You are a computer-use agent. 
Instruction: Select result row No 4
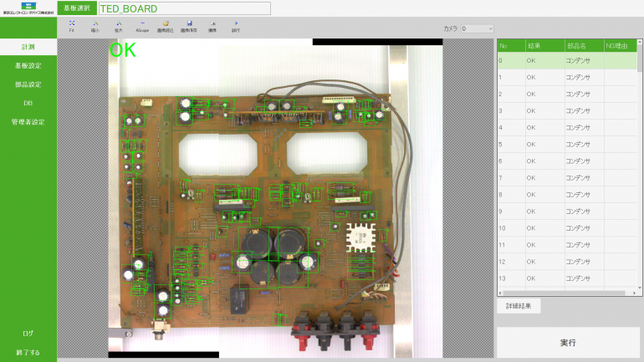click(567, 128)
